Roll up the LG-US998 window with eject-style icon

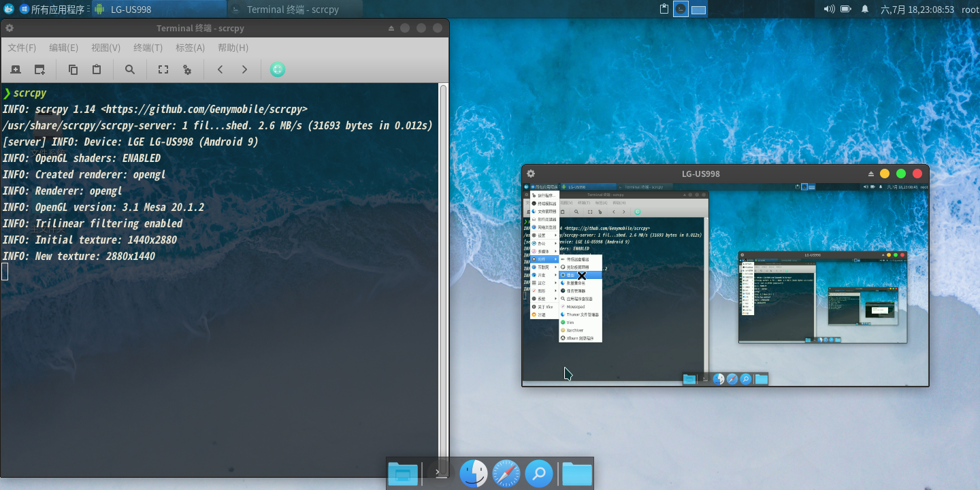click(872, 174)
